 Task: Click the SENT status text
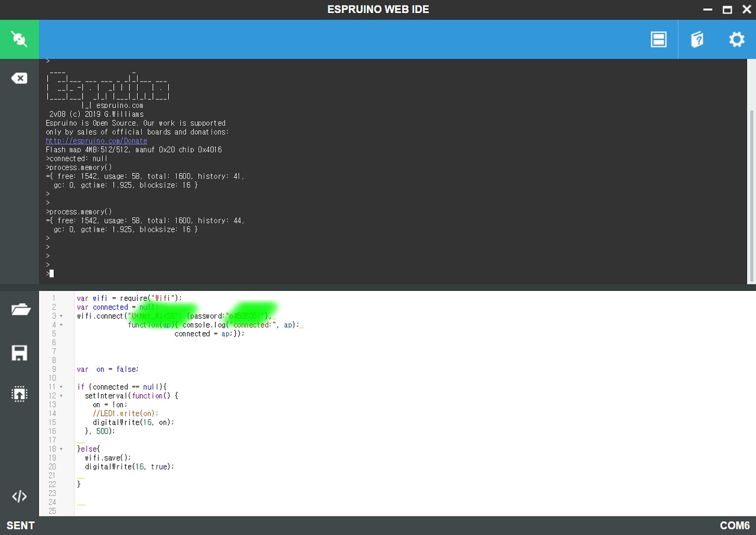(x=21, y=526)
